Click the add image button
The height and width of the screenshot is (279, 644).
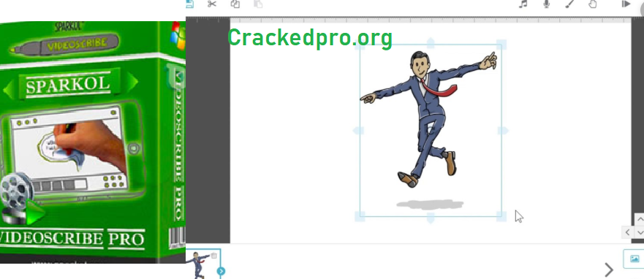click(634, 259)
